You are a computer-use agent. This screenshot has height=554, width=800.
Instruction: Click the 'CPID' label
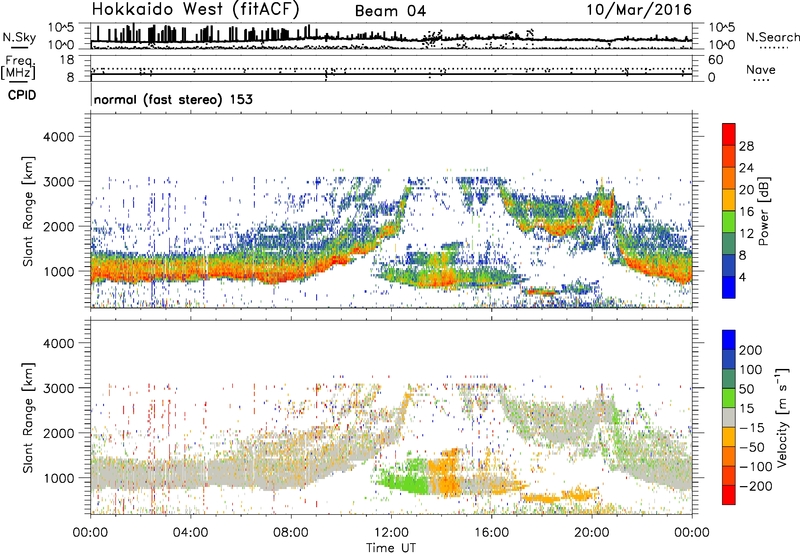(x=22, y=95)
